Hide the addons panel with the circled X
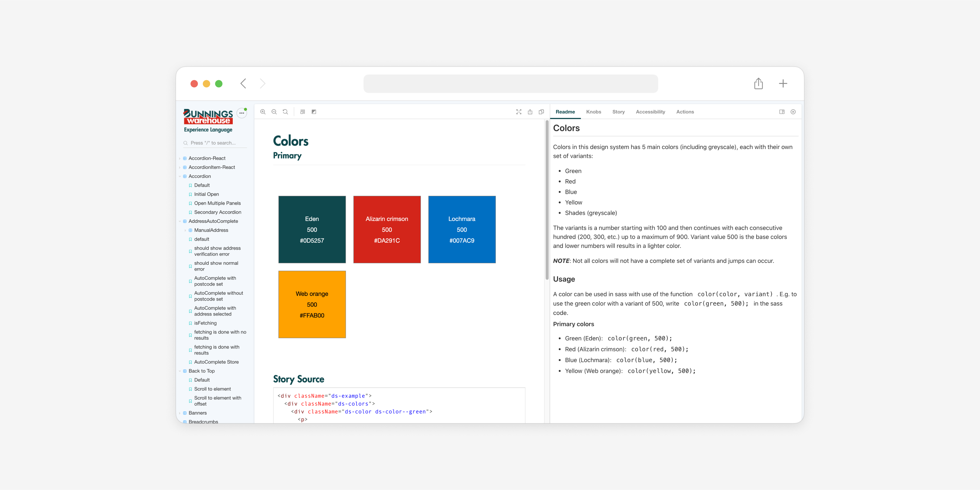The width and height of the screenshot is (980, 490). tap(793, 112)
